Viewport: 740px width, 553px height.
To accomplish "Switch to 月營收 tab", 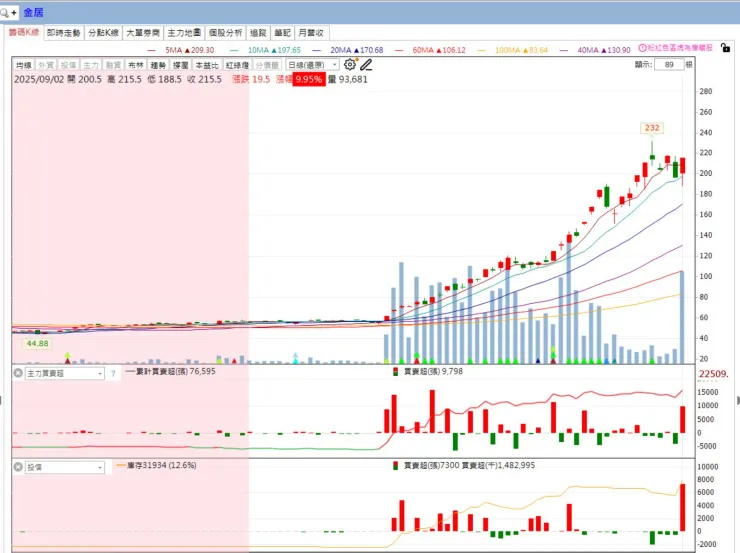I will [311, 33].
